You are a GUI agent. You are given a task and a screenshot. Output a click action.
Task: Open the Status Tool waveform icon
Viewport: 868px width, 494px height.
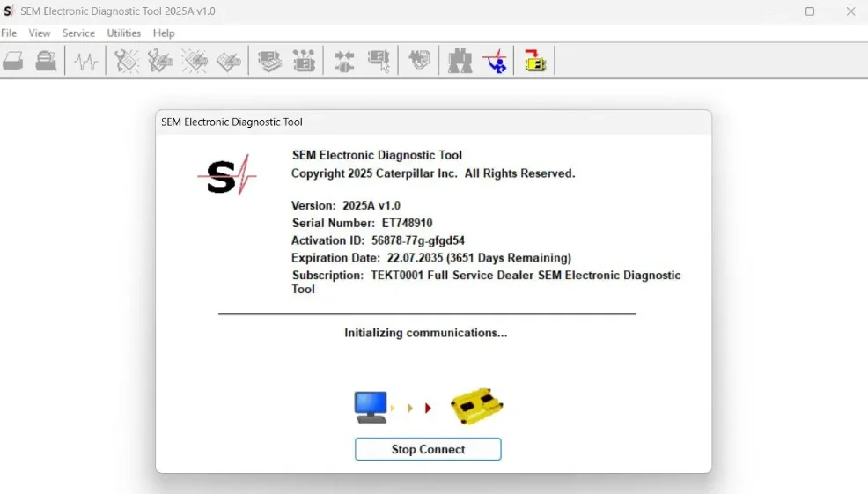coord(85,61)
